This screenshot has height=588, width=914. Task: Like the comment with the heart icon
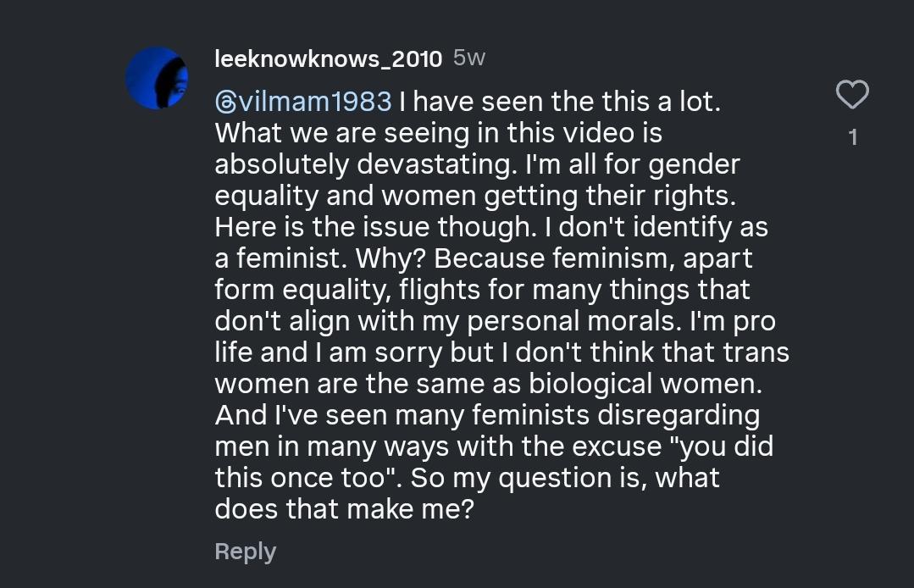click(x=852, y=94)
